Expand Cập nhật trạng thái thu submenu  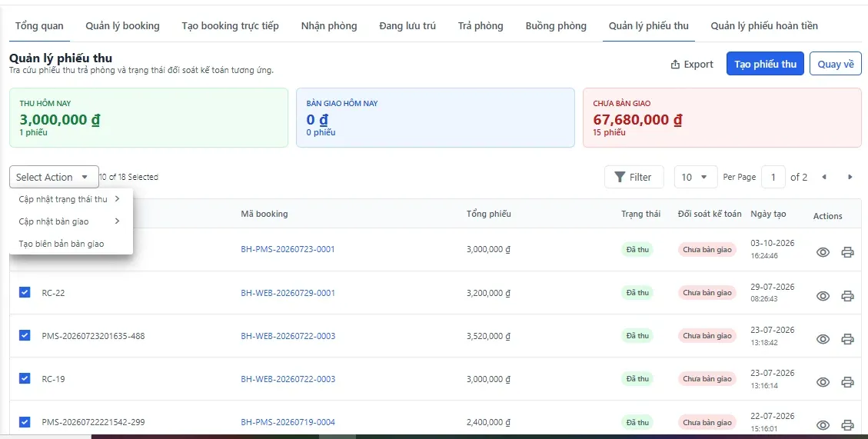71,199
